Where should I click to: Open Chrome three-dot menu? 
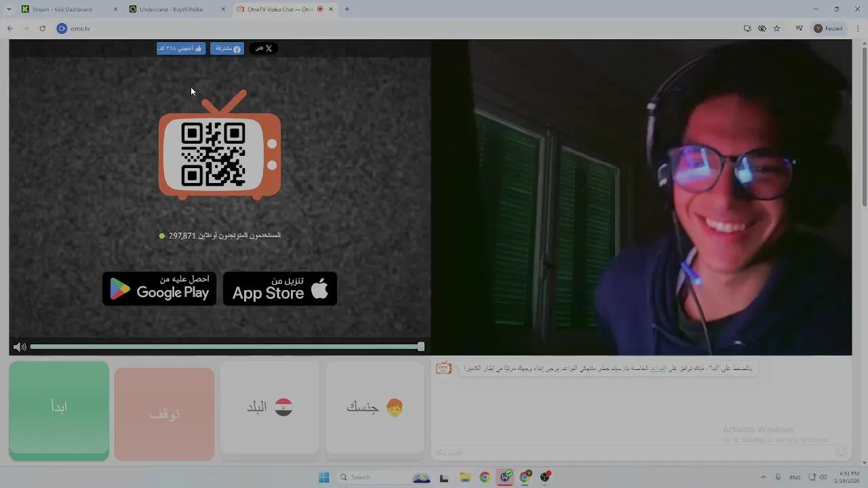[x=859, y=28]
